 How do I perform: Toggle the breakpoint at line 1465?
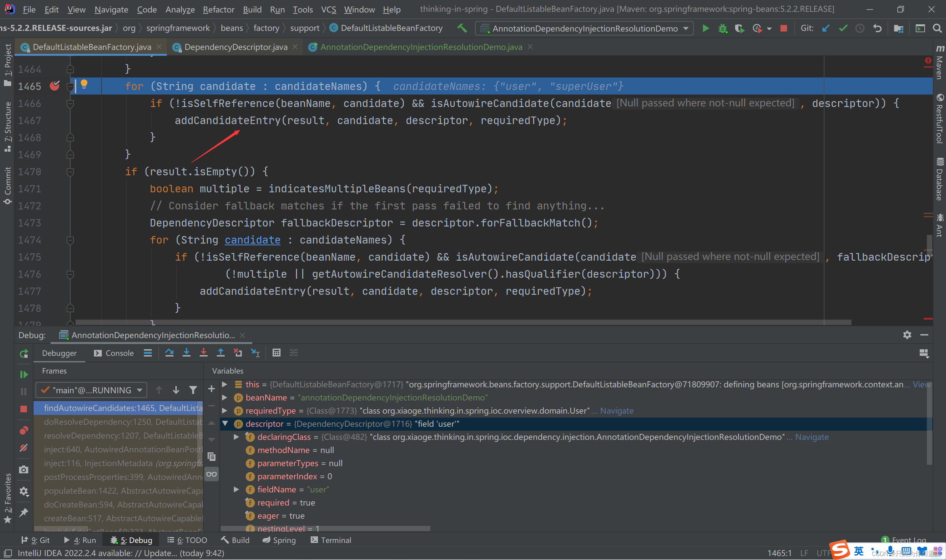tap(55, 86)
